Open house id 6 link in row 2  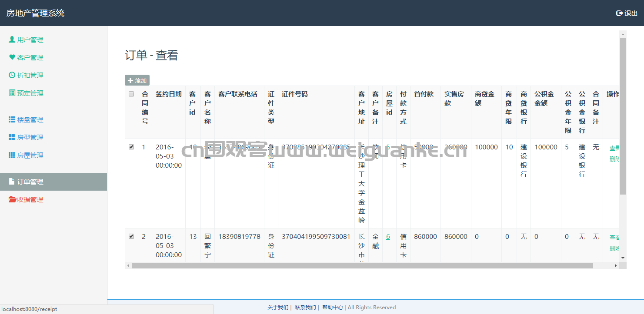(388, 237)
